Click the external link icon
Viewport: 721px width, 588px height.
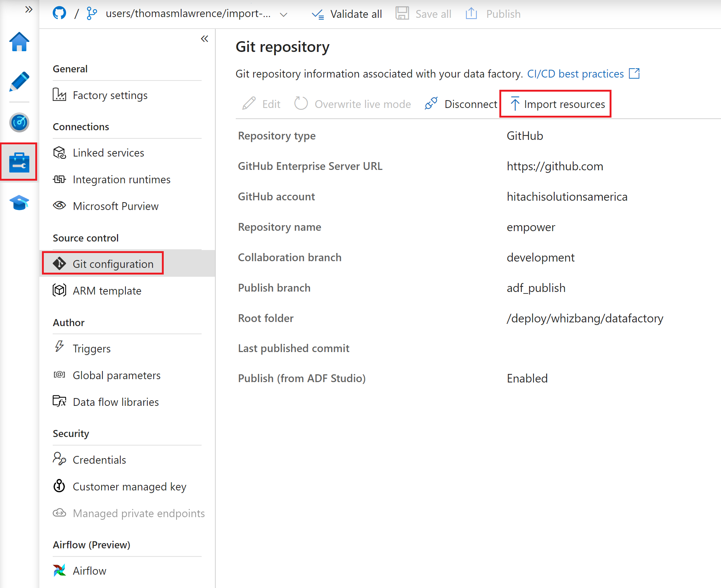coord(634,73)
